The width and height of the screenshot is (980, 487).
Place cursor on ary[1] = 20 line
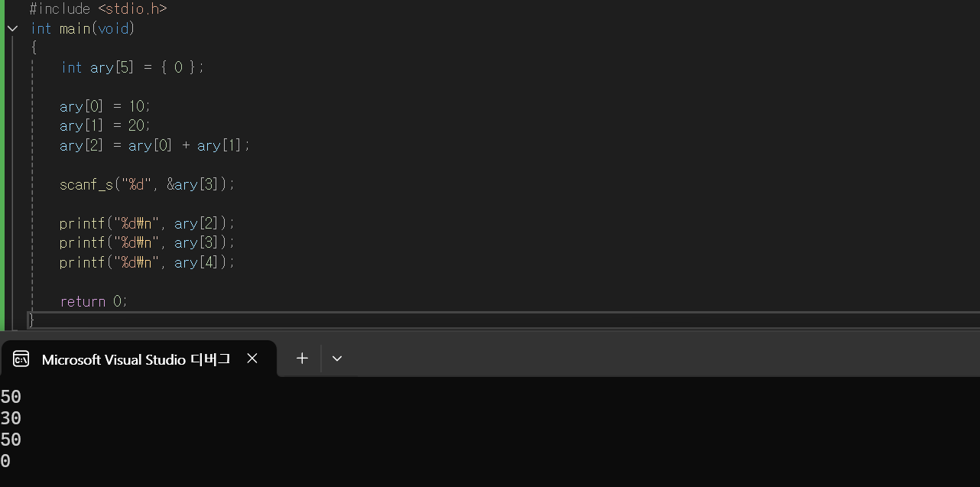pyautogui.click(x=105, y=125)
